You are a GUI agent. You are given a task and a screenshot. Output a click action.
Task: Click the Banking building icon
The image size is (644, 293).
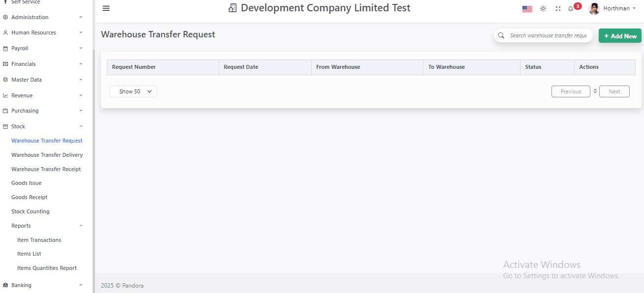click(5, 285)
